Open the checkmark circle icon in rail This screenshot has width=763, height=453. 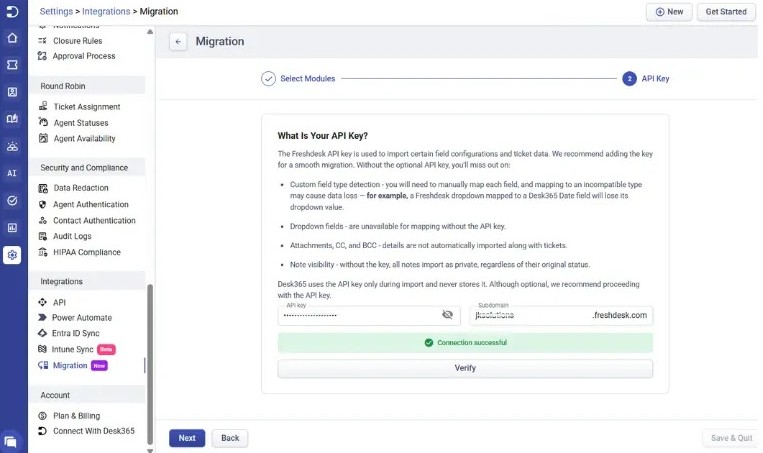(x=12, y=200)
